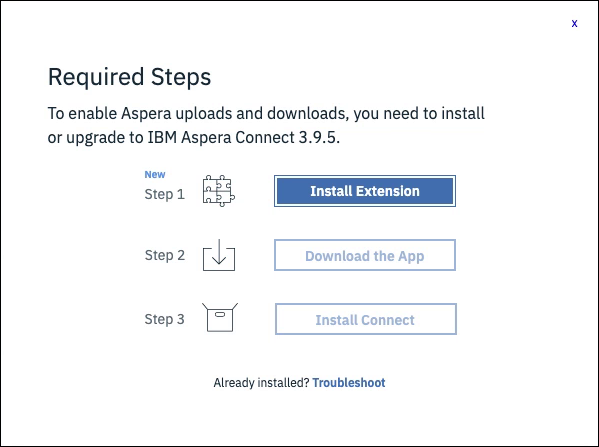
Task: Click the Required Steps heading
Action: tap(130, 77)
